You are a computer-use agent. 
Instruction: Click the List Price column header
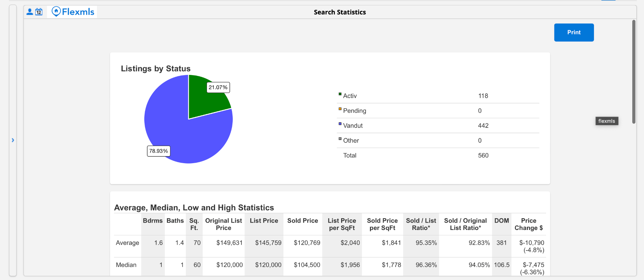point(264,221)
